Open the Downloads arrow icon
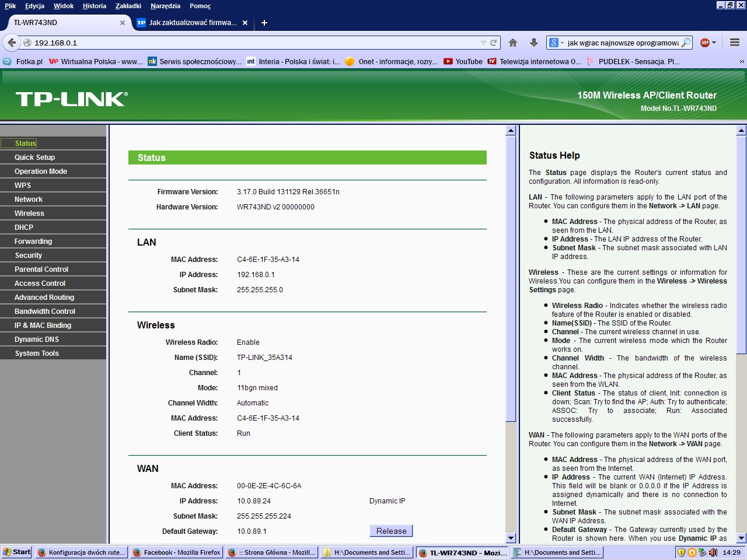The image size is (747, 560). pyautogui.click(x=533, y=43)
